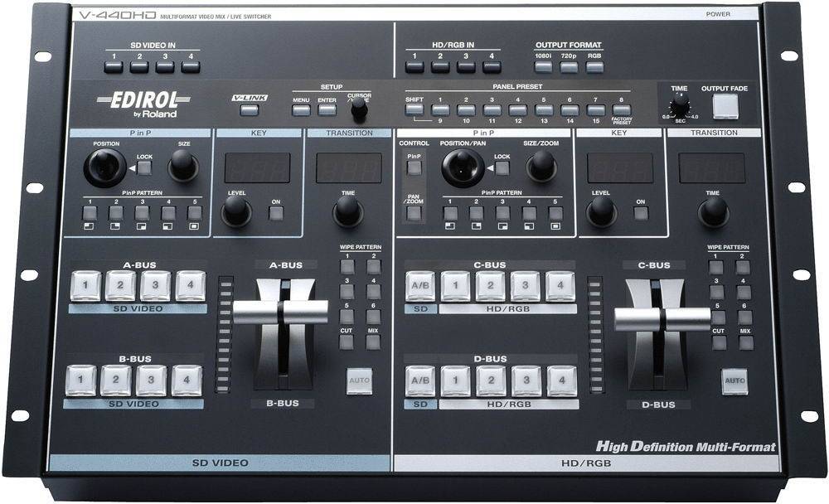Screen dimensions: 829x504
Task: Adjust the SD section KEY LEVEL knob
Action: [235, 211]
